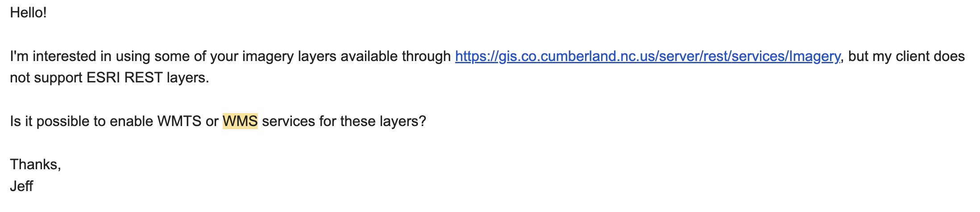The height and width of the screenshot is (212, 980).
Task: Click the word WMTS in the question
Action: click(x=179, y=121)
